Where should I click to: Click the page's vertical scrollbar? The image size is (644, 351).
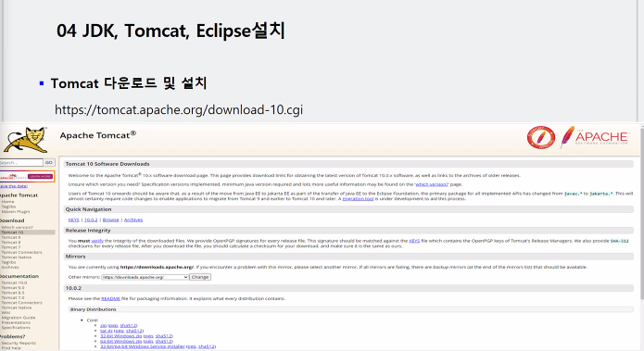641,214
